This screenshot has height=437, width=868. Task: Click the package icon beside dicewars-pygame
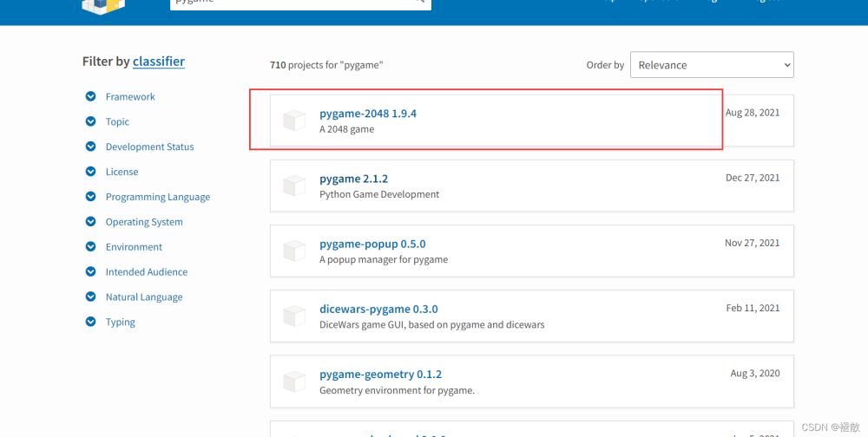[x=295, y=316]
